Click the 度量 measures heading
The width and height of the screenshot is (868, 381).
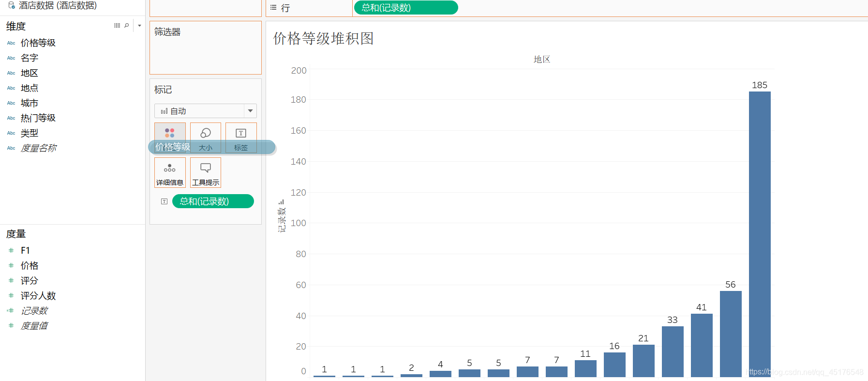click(16, 234)
